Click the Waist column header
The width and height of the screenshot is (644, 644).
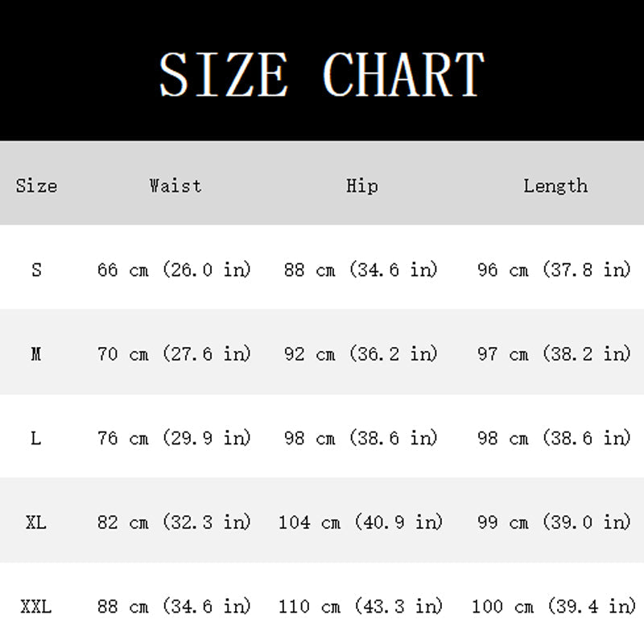click(175, 186)
